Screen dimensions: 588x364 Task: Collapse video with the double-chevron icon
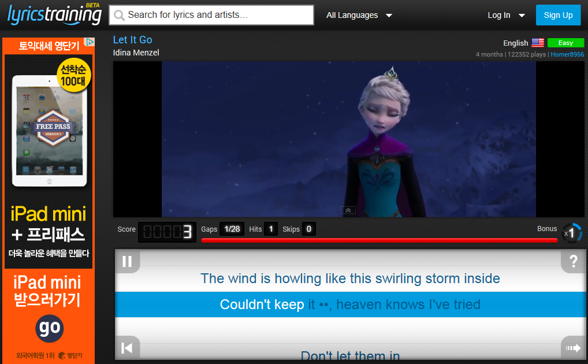tap(348, 210)
